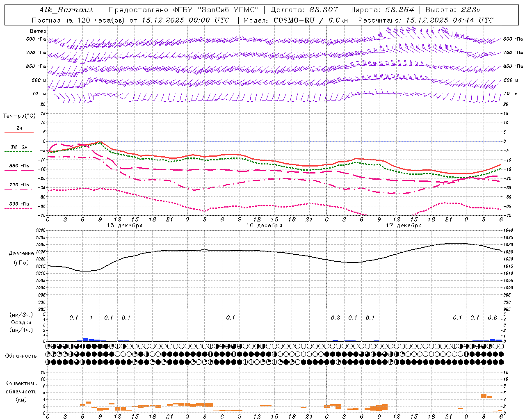Click the (мм/3ч.) precipitation unit label

click(21, 315)
